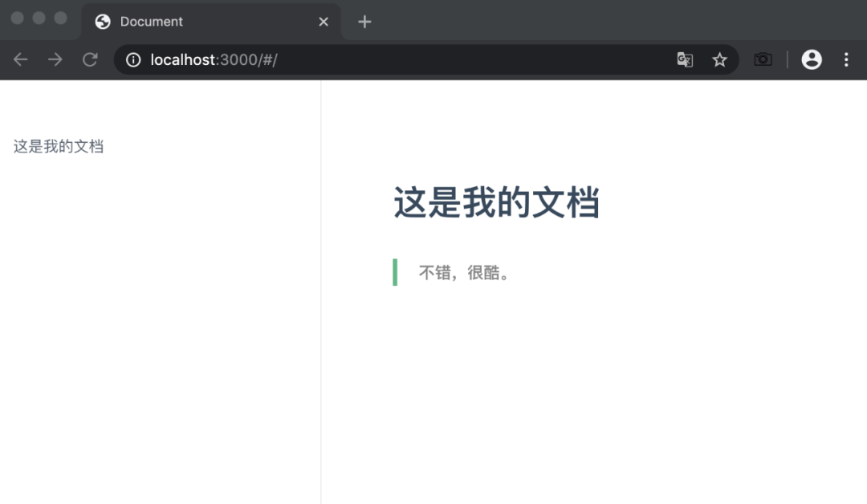Click the forward navigation arrow
This screenshot has width=867, height=504.
point(55,59)
